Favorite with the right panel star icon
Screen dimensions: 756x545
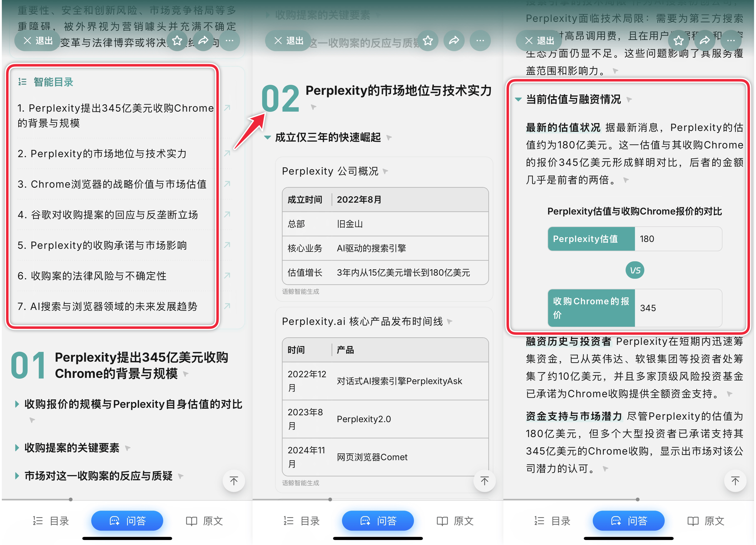tap(678, 41)
